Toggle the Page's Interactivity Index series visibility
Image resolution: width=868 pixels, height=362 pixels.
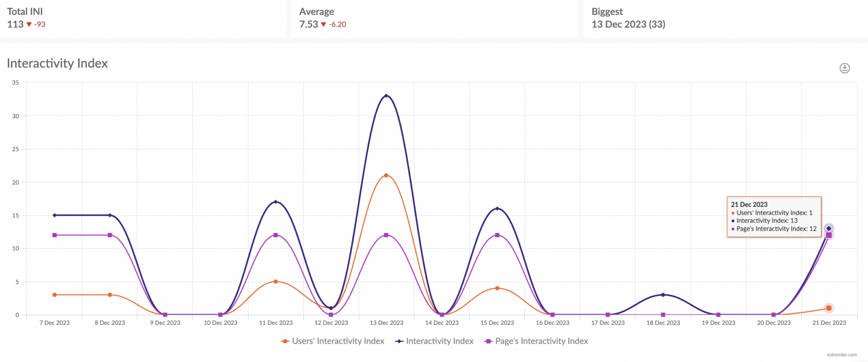(541, 341)
